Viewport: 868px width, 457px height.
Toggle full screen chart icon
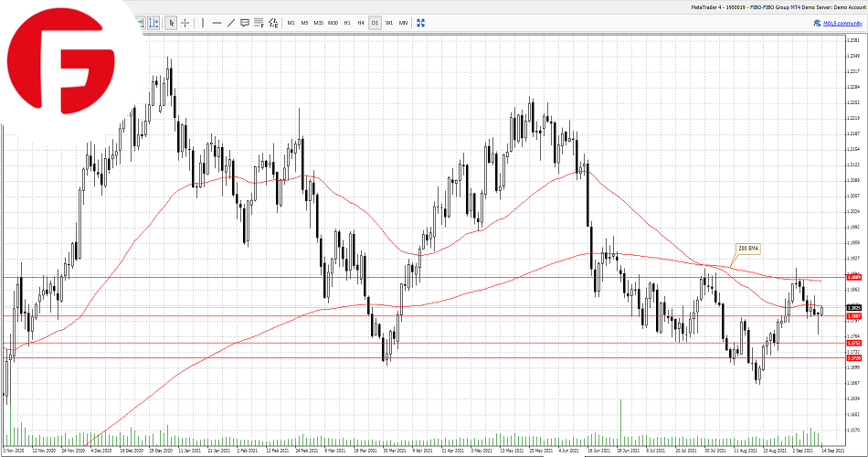[420, 23]
